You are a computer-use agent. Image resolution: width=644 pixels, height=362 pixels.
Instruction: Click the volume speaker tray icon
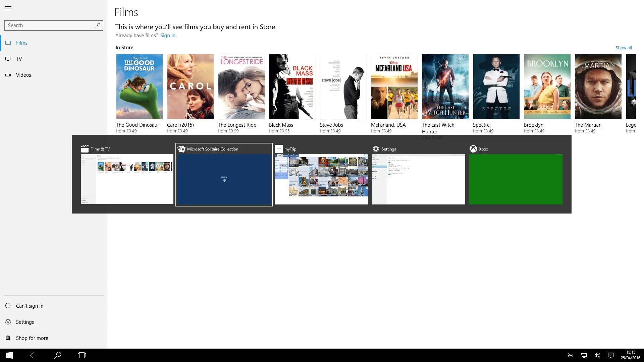click(597, 355)
